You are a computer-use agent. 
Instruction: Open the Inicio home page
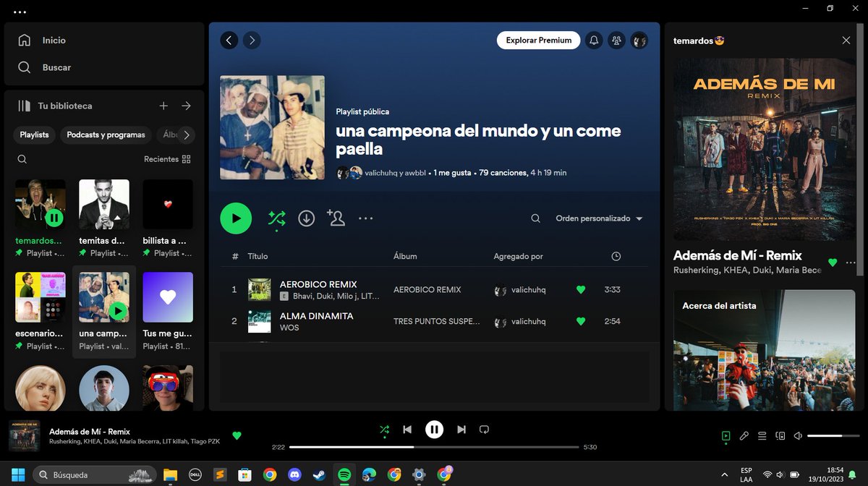click(x=42, y=40)
